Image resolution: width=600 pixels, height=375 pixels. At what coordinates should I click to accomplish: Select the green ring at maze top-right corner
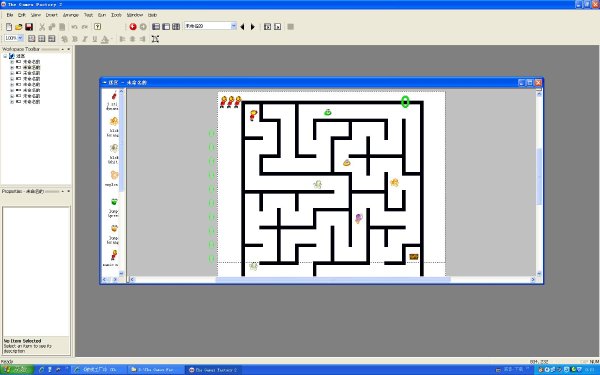(405, 102)
